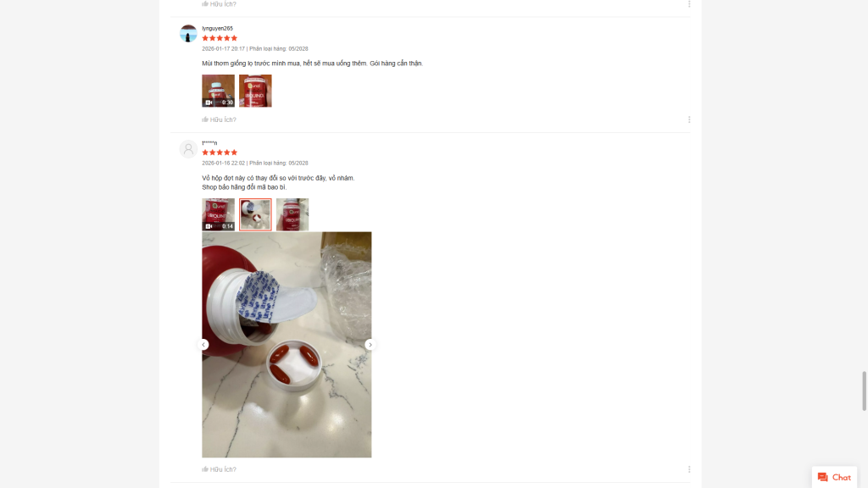Open the third thumbnail of bottle label
Viewport: 868px width, 488px height.
click(x=292, y=214)
